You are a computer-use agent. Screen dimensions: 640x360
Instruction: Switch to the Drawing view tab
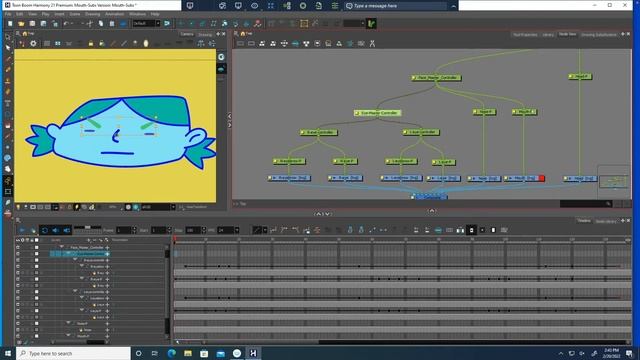pyautogui.click(x=205, y=34)
